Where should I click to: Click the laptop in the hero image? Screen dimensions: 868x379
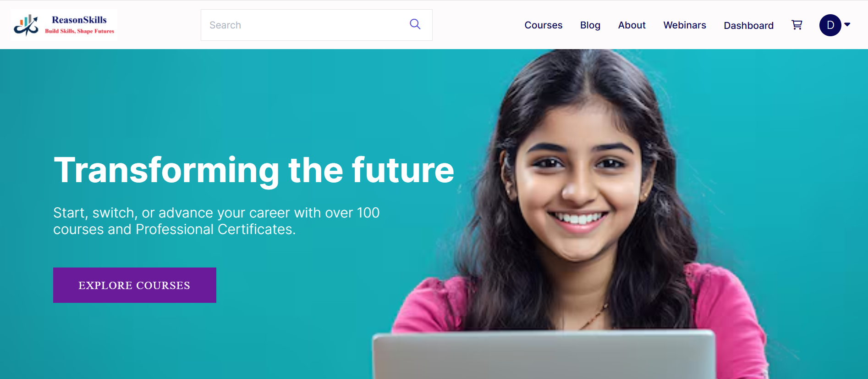(544, 354)
